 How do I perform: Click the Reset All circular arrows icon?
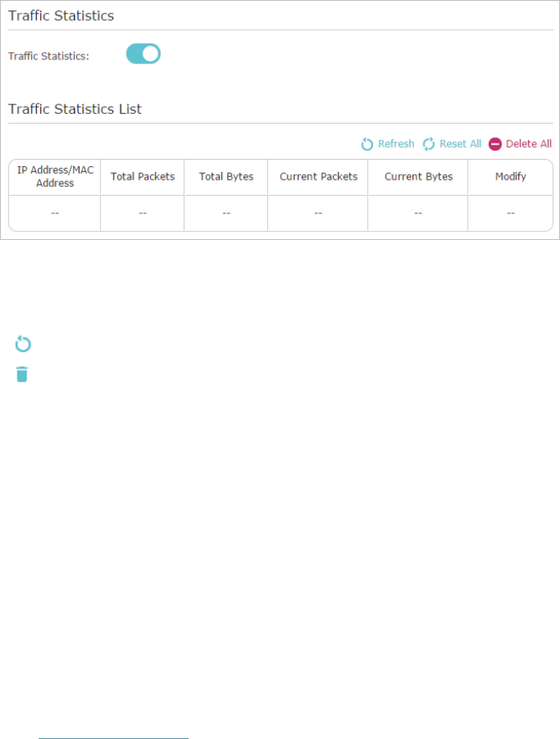[x=428, y=144]
